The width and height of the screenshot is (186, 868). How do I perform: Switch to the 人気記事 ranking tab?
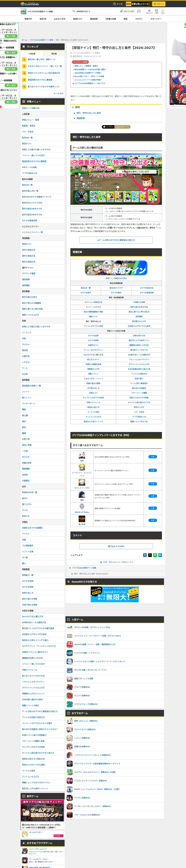32,54
